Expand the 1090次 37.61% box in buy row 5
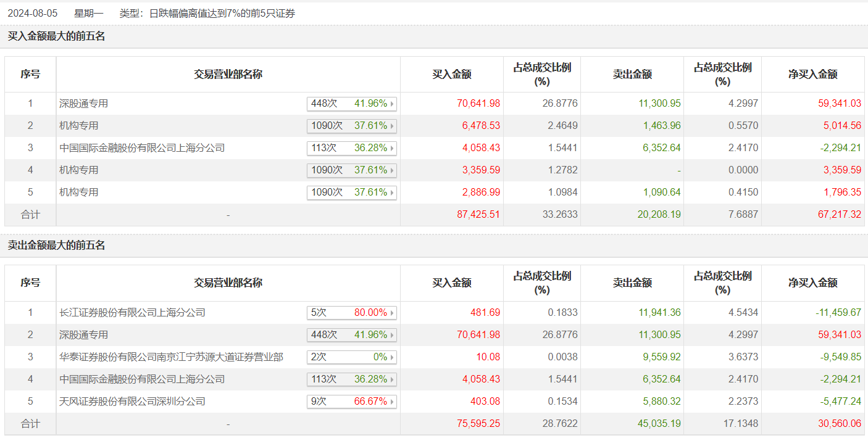 coord(351,192)
